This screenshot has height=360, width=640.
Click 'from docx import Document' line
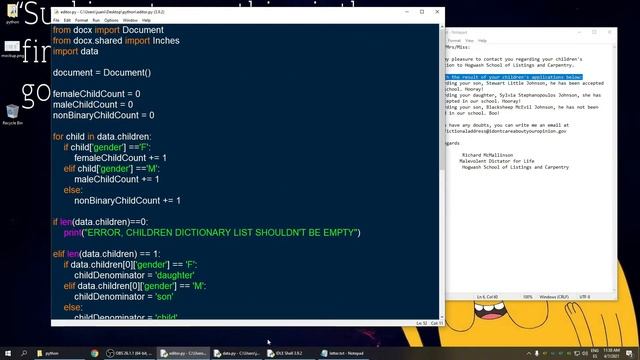click(x=108, y=30)
